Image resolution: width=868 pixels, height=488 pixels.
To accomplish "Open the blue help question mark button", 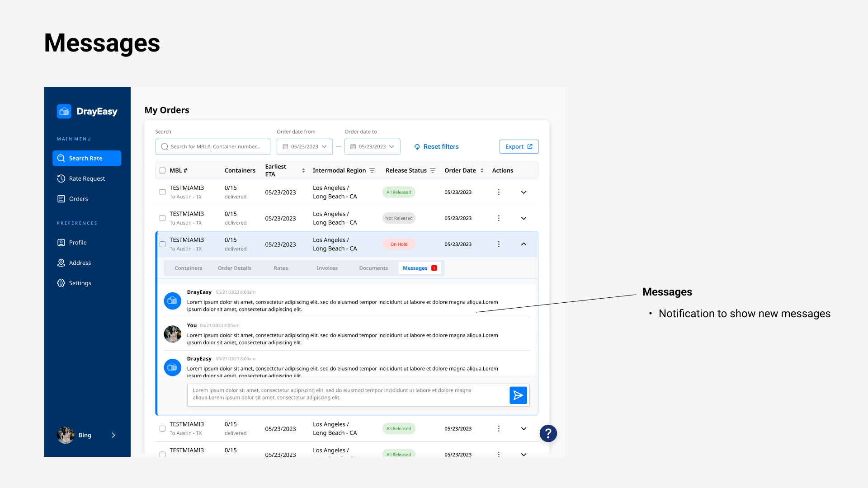I will [x=548, y=434].
